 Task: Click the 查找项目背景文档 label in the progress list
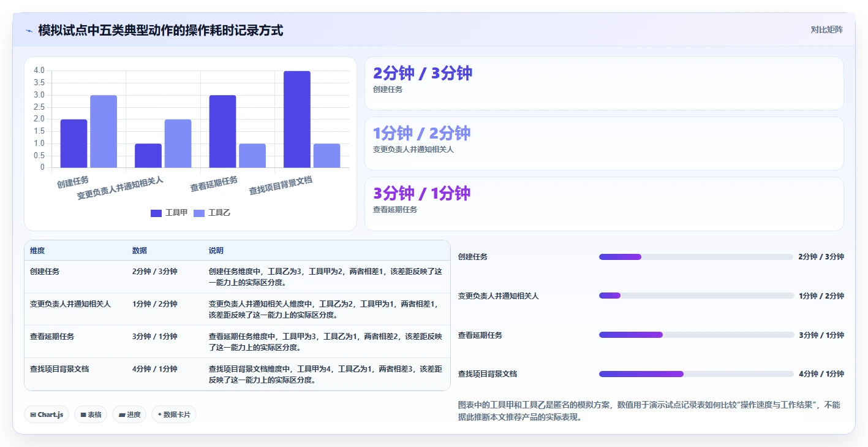click(488, 374)
